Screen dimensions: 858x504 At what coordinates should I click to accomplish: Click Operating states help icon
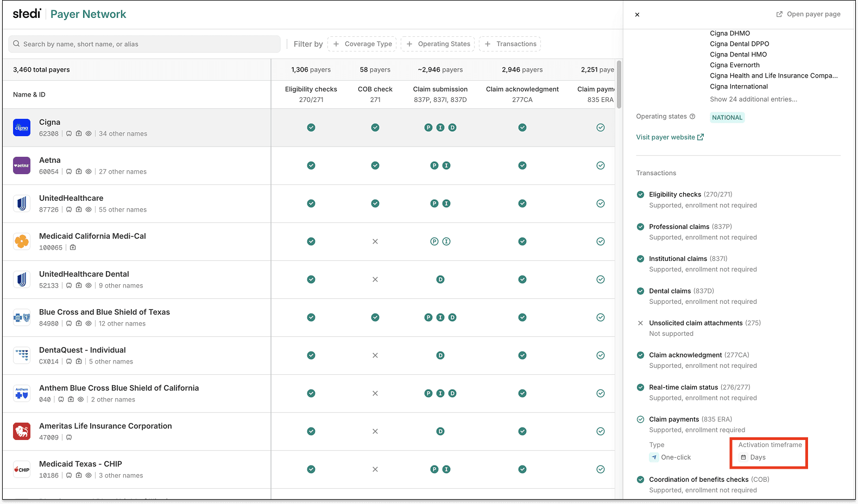692,117
